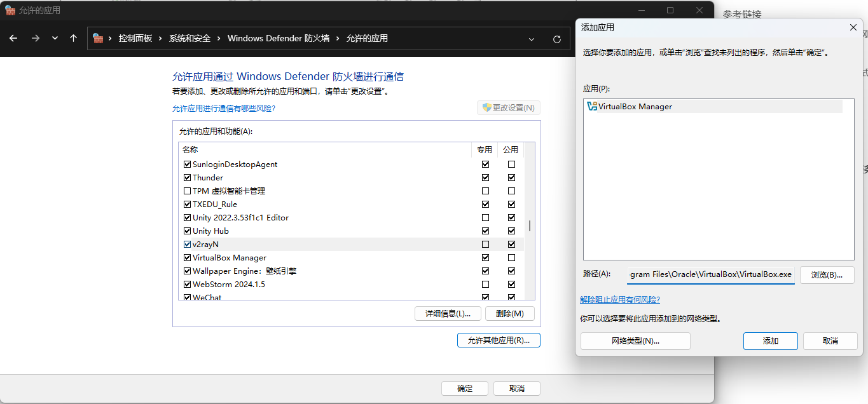Maximize the Allowed apps window
Image resolution: width=868 pixels, height=404 pixels.
point(670,10)
